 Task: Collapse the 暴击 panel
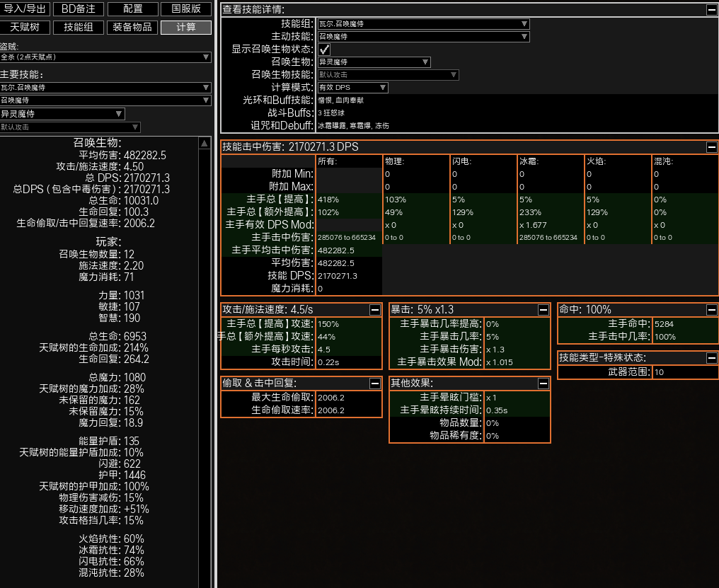543,310
